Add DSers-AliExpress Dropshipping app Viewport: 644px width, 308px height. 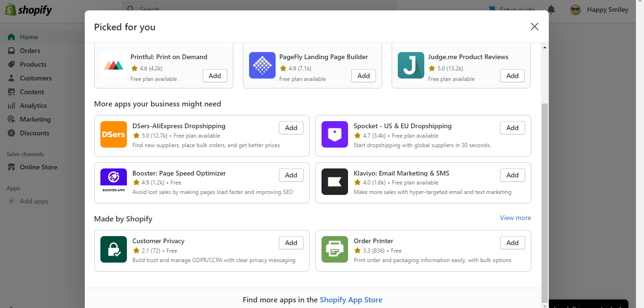point(291,128)
